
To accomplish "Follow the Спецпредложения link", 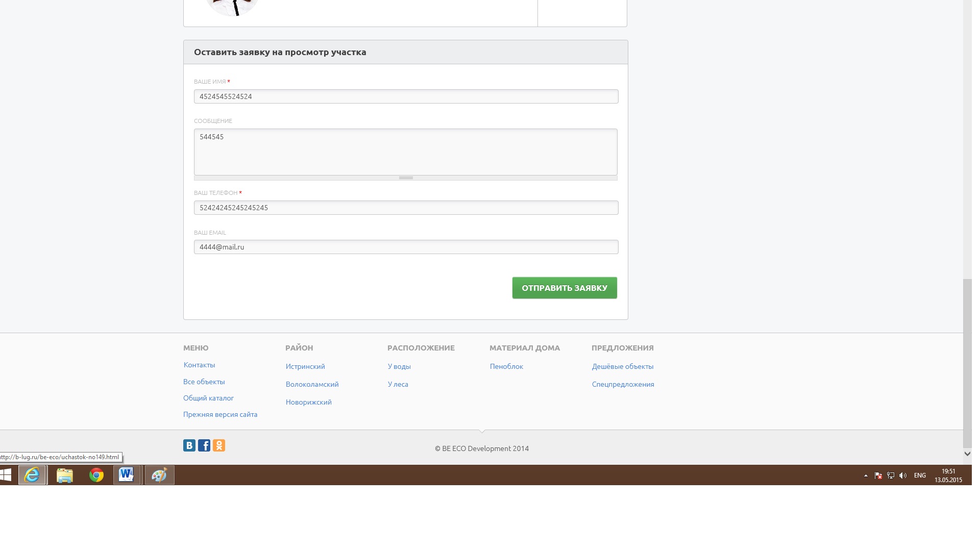I will pos(623,384).
